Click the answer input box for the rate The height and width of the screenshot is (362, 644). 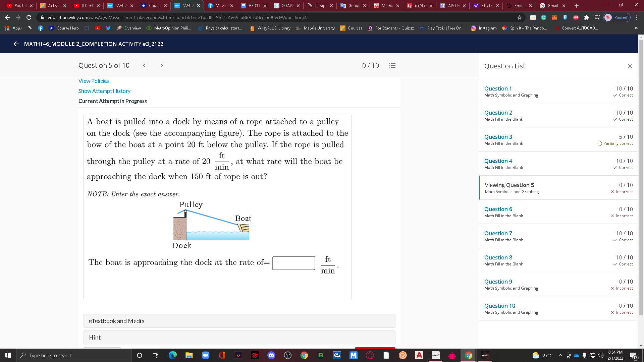pos(293,263)
